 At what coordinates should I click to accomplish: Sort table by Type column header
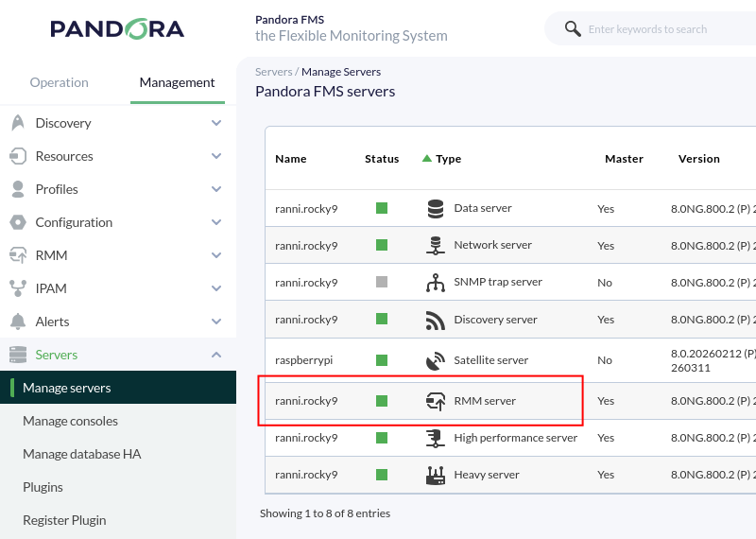[448, 159]
